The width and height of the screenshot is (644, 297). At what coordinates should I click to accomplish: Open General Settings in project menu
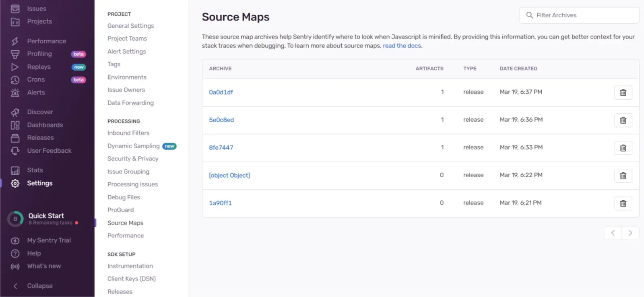click(130, 26)
